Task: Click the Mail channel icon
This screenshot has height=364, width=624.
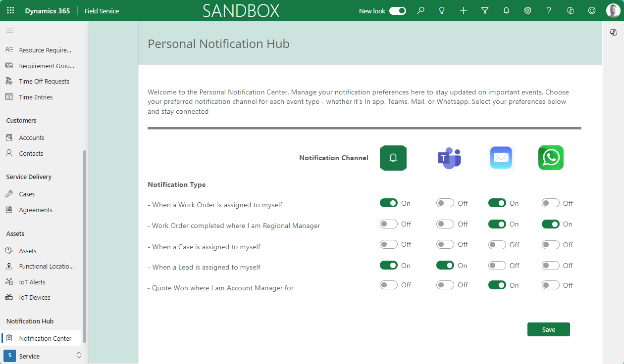Action: click(501, 158)
